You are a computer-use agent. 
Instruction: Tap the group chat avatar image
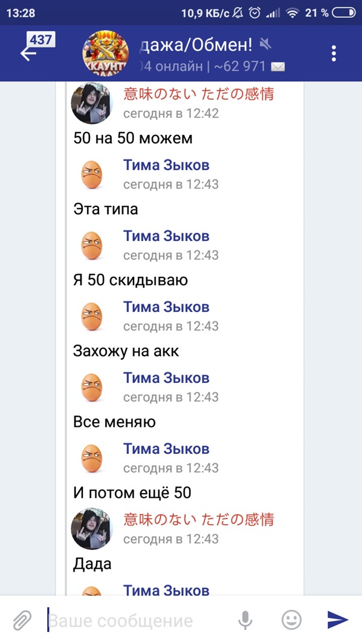[x=105, y=54]
